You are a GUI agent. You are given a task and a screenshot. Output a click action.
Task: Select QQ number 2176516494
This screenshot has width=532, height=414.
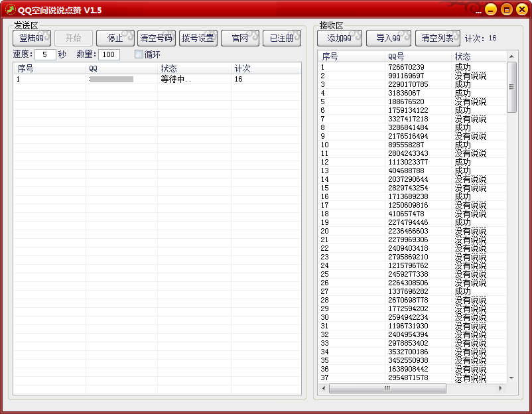tap(408, 136)
